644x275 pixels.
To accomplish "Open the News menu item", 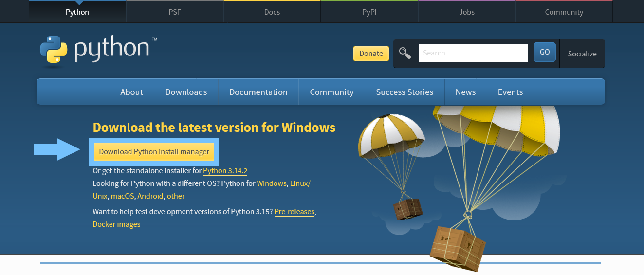I will click(465, 92).
